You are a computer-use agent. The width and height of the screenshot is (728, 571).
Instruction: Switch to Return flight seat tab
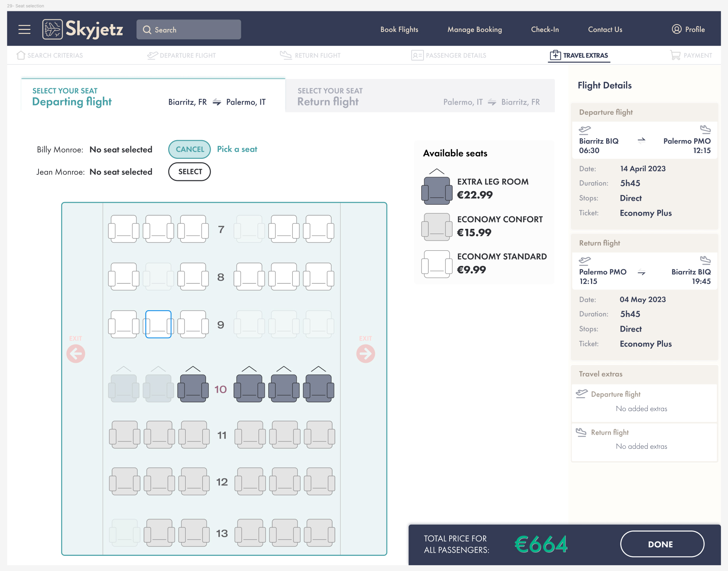tap(420, 96)
